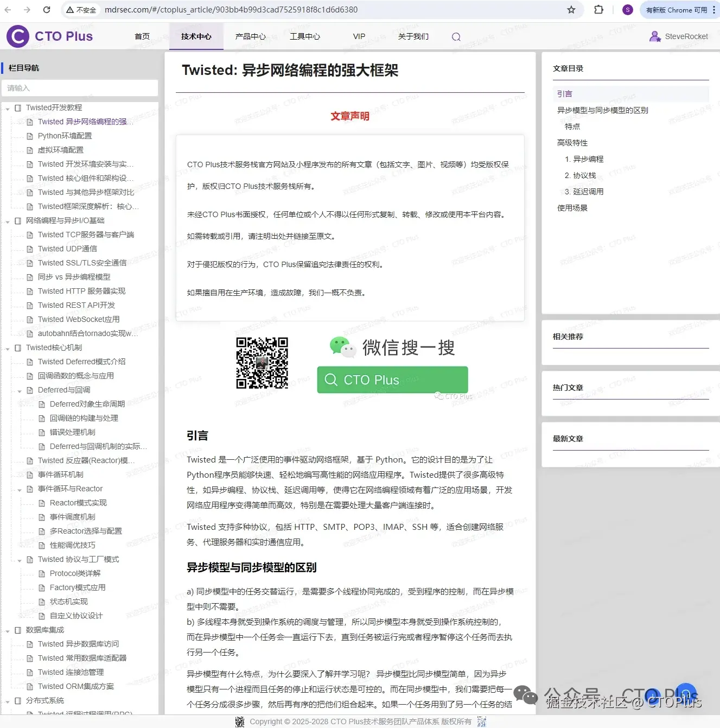Open the 首页 navigation tab
This screenshot has width=720, height=728.
(142, 36)
